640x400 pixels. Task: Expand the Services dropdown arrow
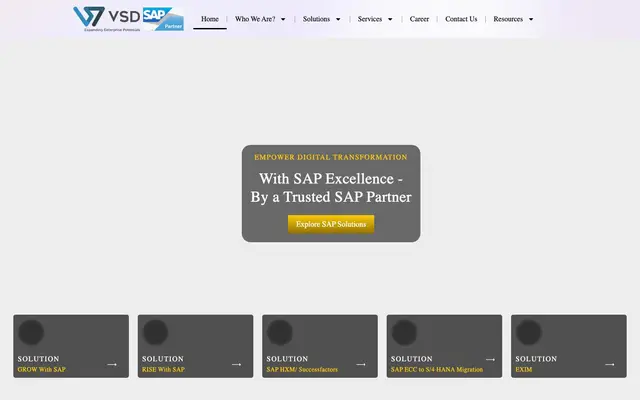tap(390, 19)
